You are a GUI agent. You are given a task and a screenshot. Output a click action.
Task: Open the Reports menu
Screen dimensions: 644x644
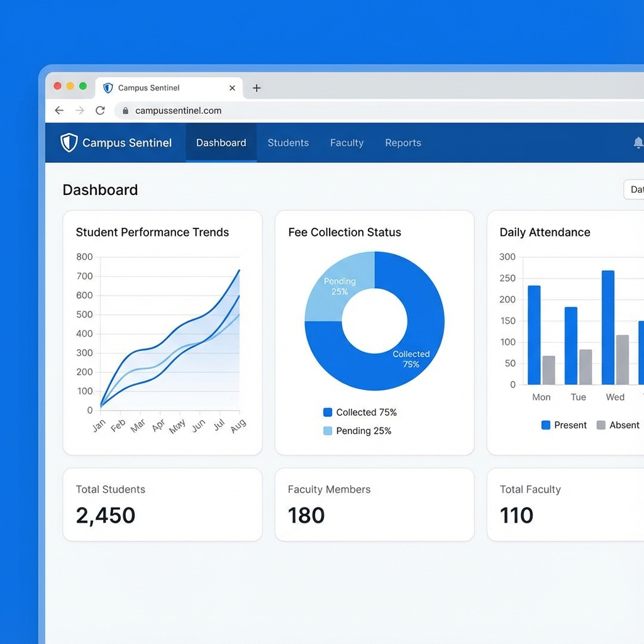point(403,143)
